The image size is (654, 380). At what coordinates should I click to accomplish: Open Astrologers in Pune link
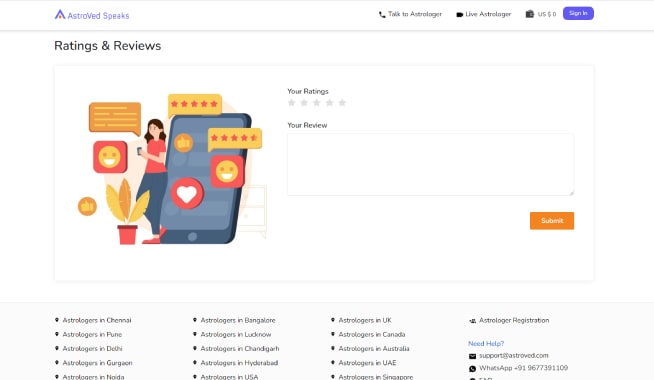click(92, 335)
